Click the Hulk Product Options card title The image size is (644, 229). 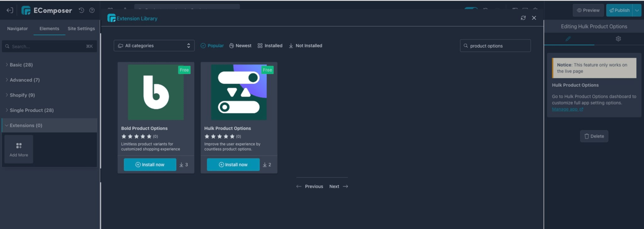(228, 128)
